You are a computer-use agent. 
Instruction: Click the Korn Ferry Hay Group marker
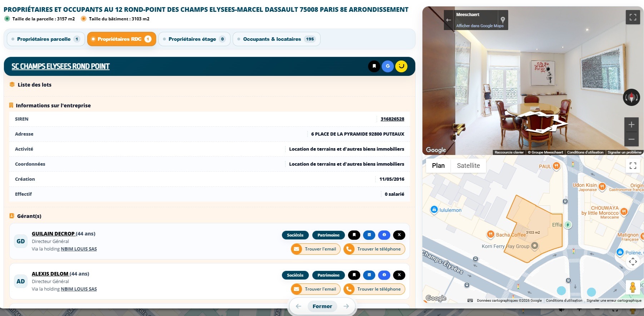click(535, 246)
